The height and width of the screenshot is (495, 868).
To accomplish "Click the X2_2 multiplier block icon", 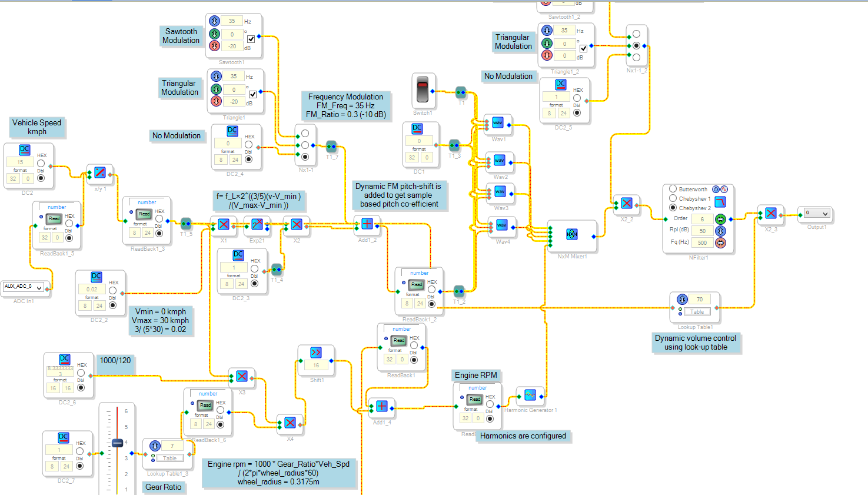I will [627, 203].
